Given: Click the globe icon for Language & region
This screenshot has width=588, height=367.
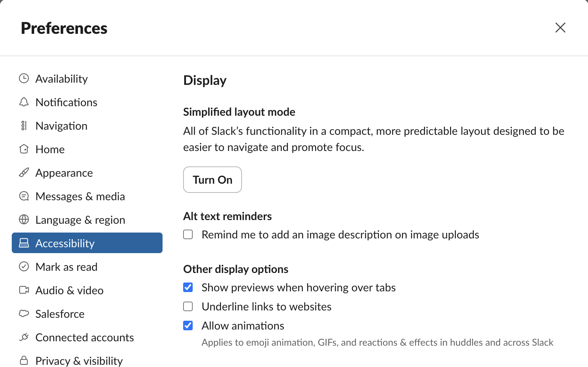Looking at the screenshot, I should [24, 219].
